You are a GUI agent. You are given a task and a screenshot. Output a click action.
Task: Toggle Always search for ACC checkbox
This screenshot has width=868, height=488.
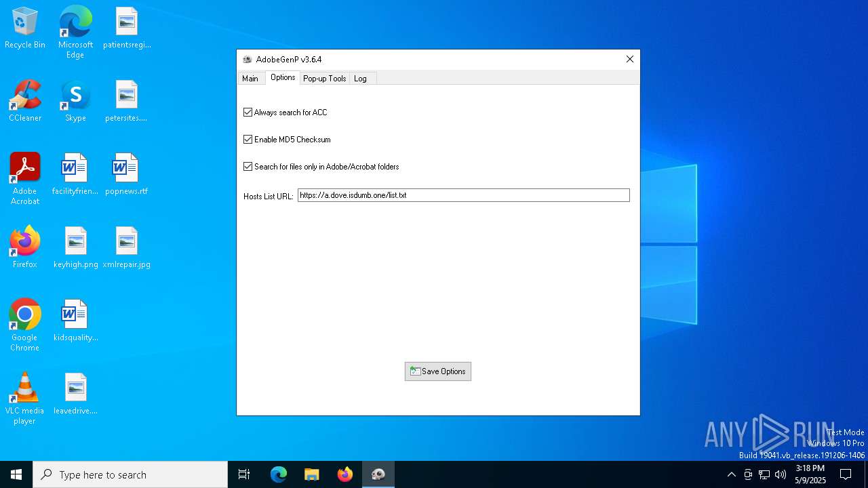tap(248, 113)
